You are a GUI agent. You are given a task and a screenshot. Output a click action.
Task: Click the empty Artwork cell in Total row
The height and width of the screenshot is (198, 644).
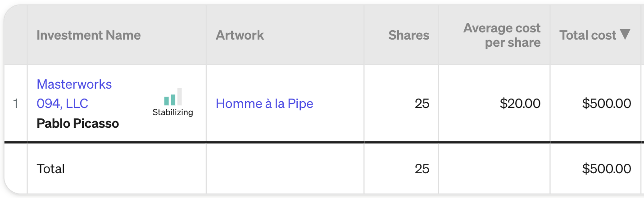tap(285, 169)
